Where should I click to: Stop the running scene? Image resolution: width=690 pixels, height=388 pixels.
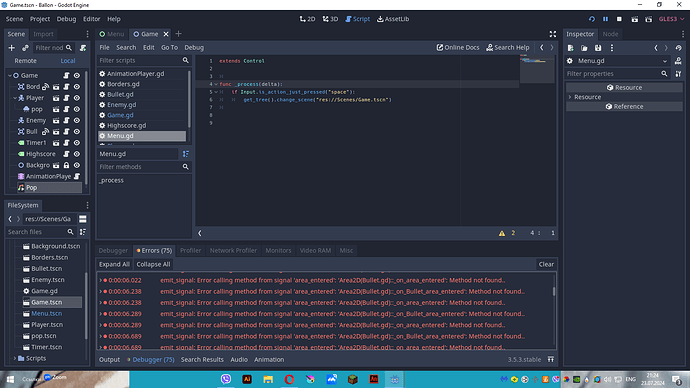tap(619, 19)
